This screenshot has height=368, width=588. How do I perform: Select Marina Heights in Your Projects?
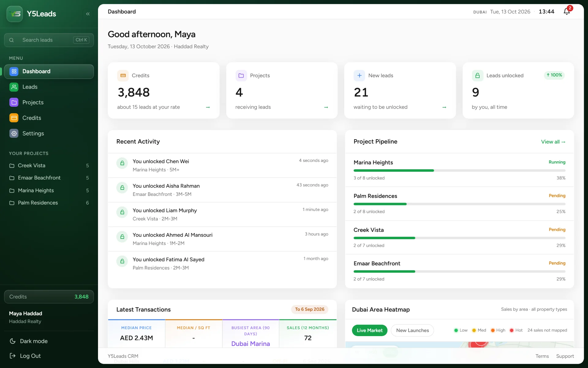pyautogui.click(x=49, y=190)
